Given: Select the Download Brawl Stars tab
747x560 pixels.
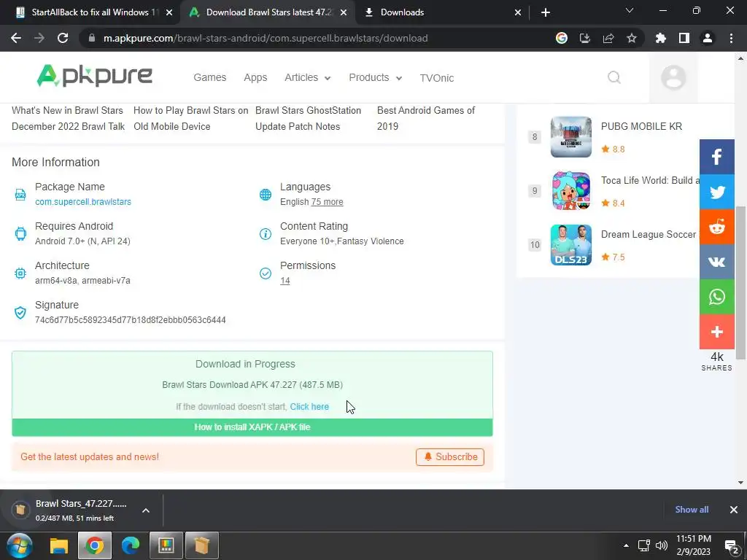Looking at the screenshot, I should 267,12.
